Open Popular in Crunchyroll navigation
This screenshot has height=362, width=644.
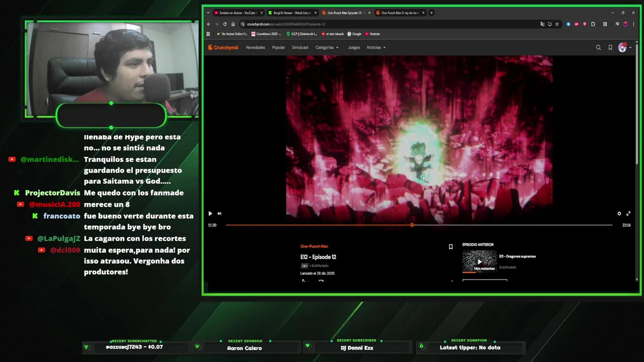pyautogui.click(x=278, y=48)
